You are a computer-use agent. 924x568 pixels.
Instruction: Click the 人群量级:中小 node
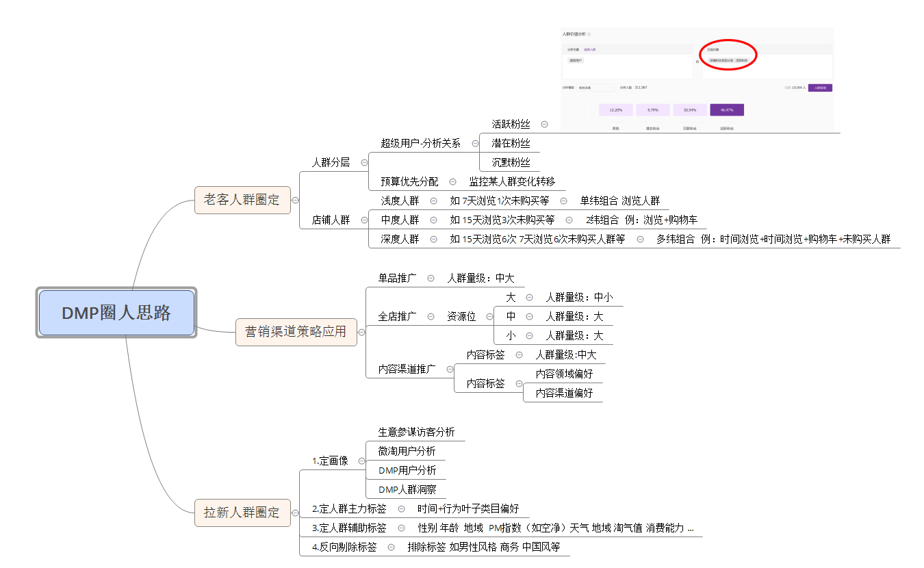click(x=579, y=298)
